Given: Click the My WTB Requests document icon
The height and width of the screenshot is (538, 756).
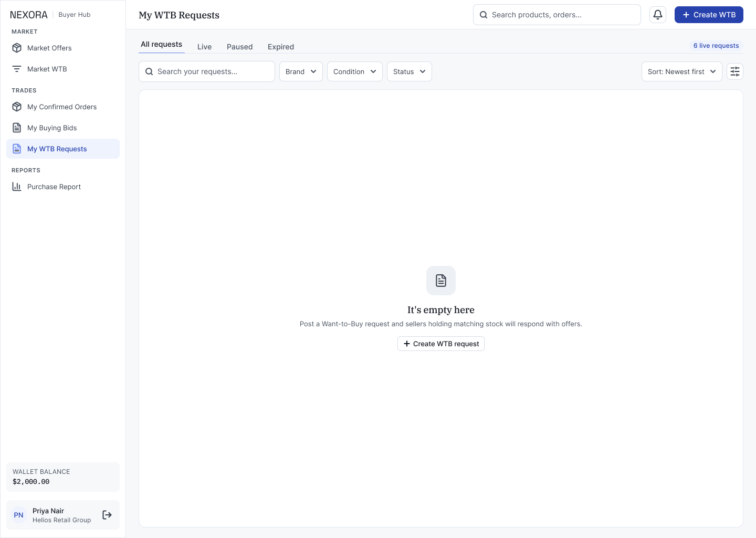Looking at the screenshot, I should coord(17,149).
